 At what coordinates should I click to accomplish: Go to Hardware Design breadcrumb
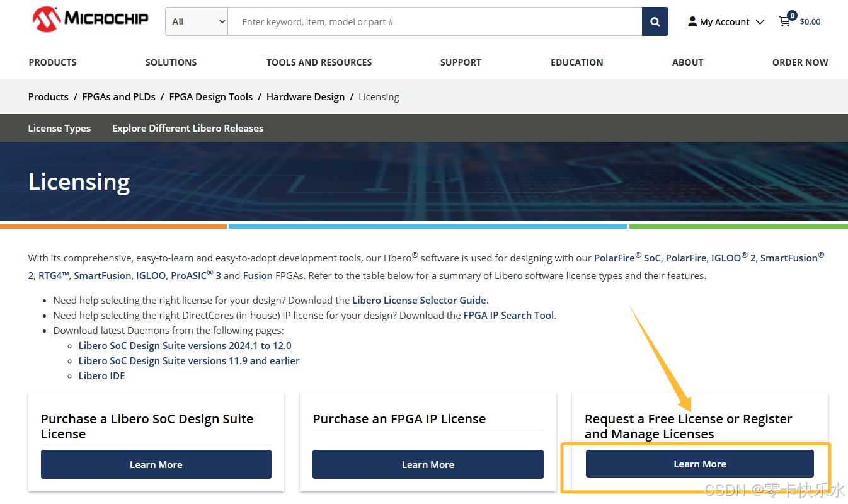[306, 97]
